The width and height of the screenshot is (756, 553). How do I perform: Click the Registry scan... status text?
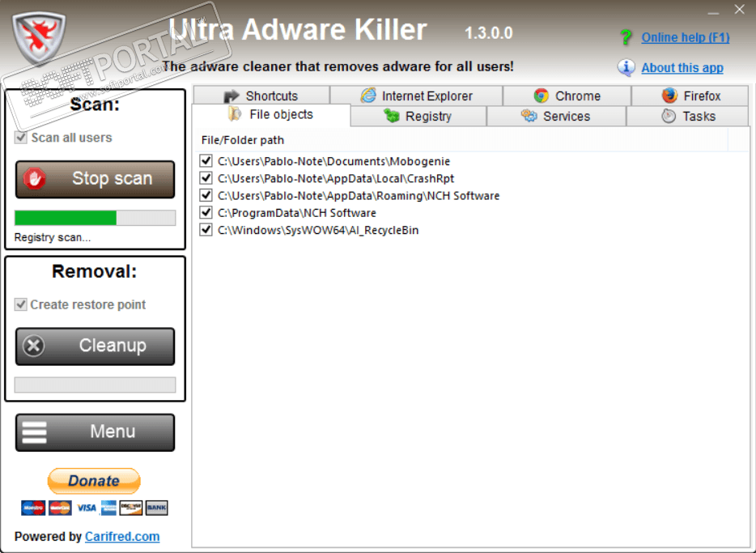53,237
